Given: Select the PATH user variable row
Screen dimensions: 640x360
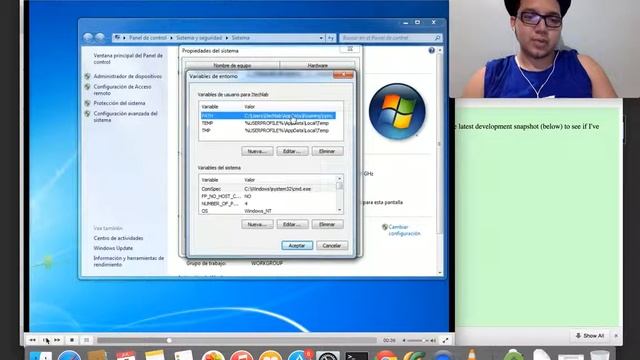Looking at the screenshot, I should (x=268, y=116).
